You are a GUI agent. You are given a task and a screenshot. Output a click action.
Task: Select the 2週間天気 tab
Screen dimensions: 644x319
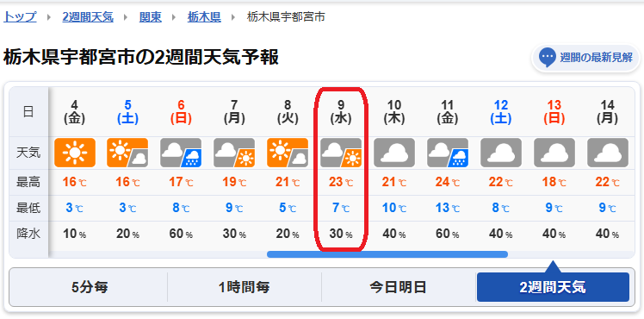point(553,287)
